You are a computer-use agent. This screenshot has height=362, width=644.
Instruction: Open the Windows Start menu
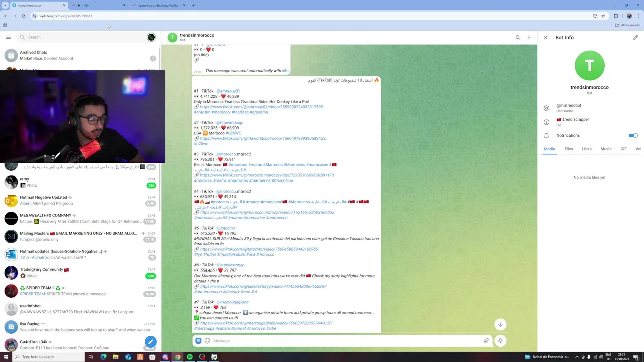click(6, 357)
